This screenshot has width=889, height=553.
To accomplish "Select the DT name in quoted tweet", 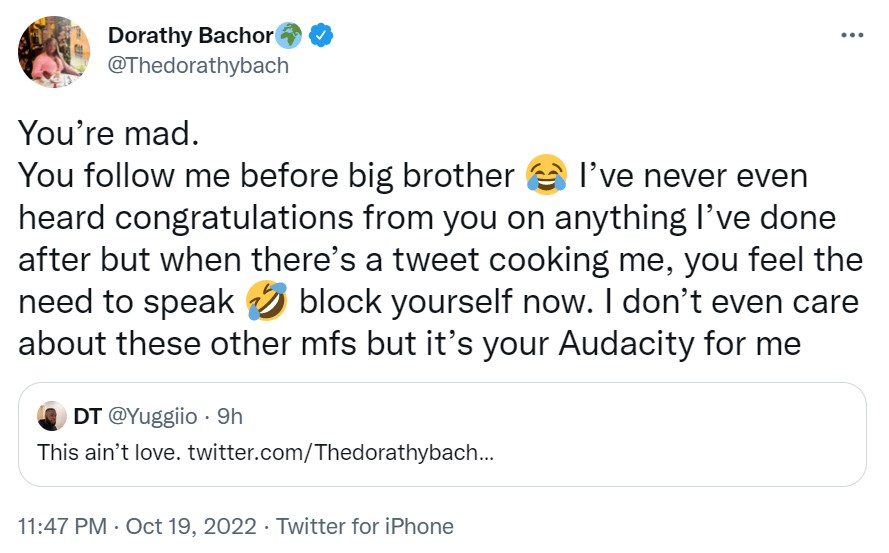I will 87,417.
